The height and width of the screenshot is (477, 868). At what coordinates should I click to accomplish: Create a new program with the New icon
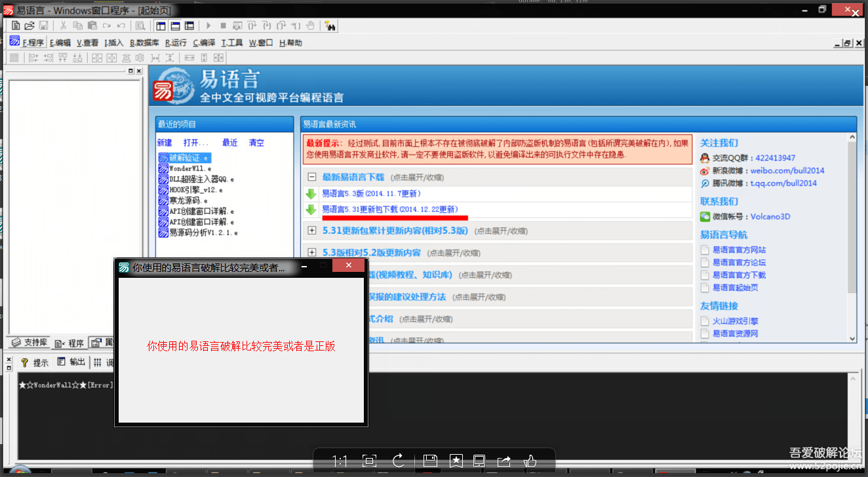(14, 25)
